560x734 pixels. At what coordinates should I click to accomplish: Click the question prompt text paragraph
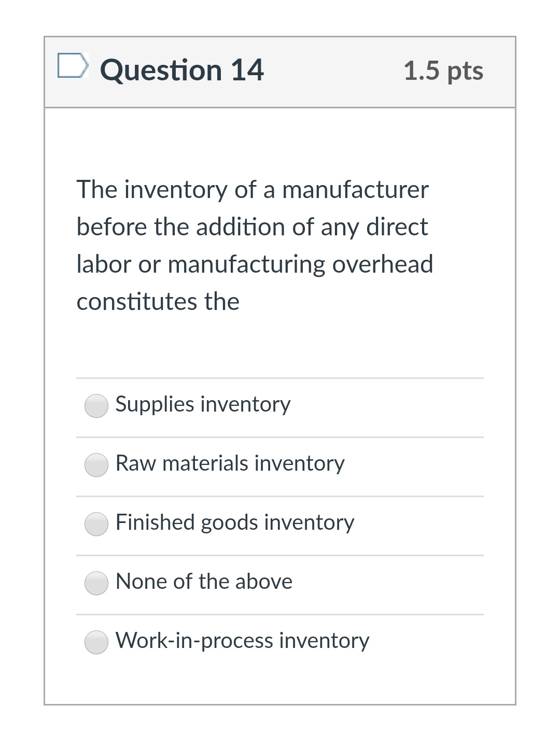pos(254,244)
